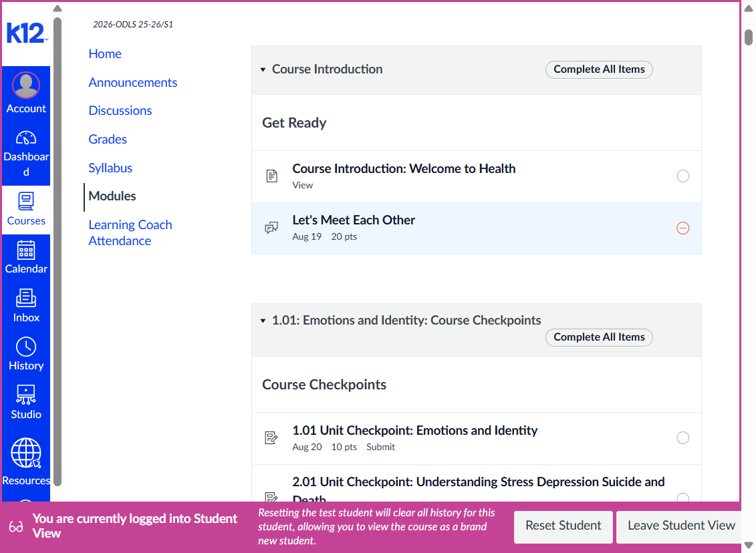
Task: Open Discussions in course navigation
Action: 120,111
